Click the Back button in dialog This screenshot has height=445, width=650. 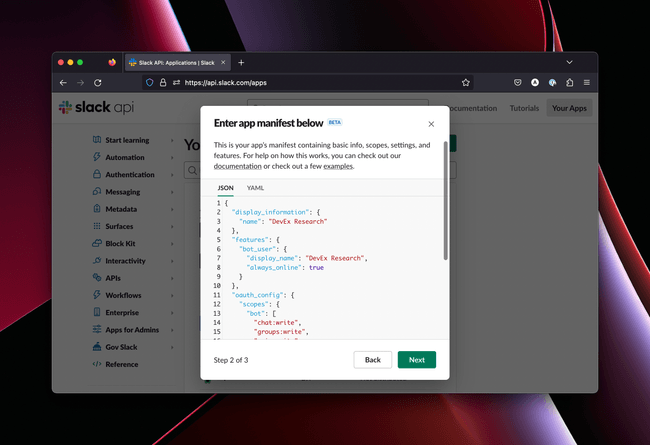372,360
